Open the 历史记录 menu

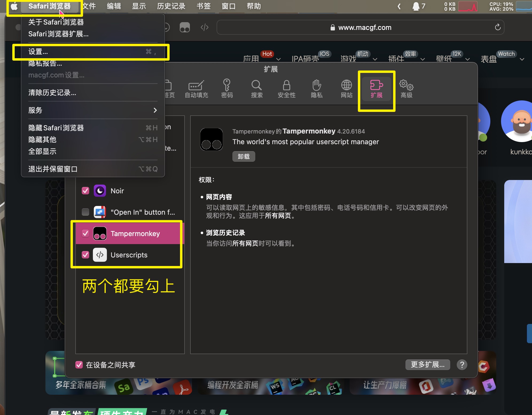click(171, 6)
